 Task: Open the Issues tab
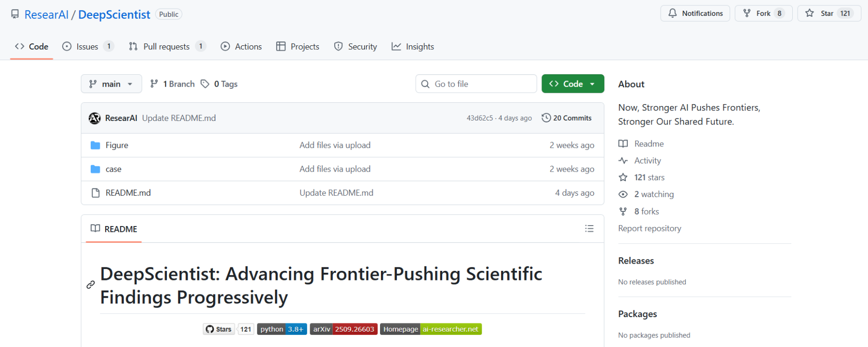click(x=87, y=47)
